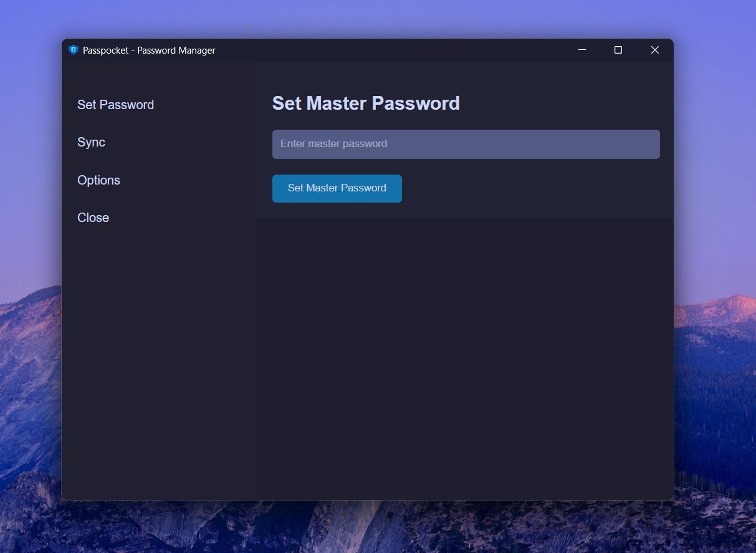Minimize the Passpocket window
The image size is (756, 553).
point(582,50)
